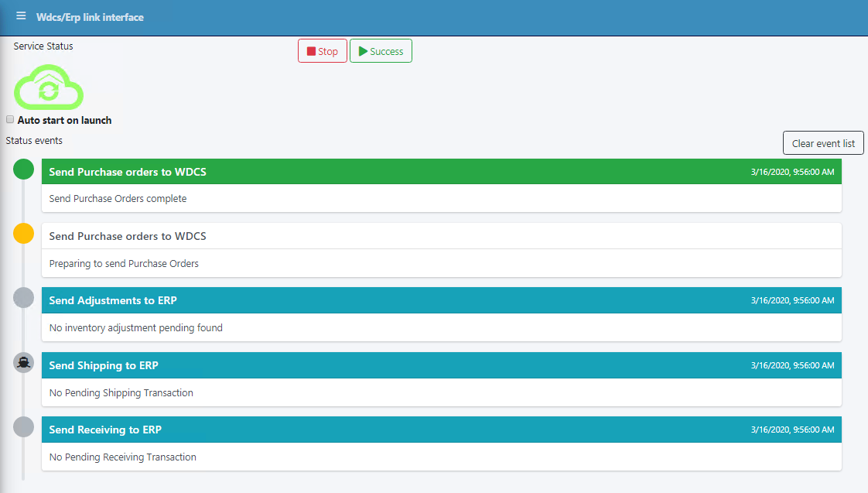The image size is (868, 493).
Task: Open the hamburger navigation menu
Action: (21, 16)
